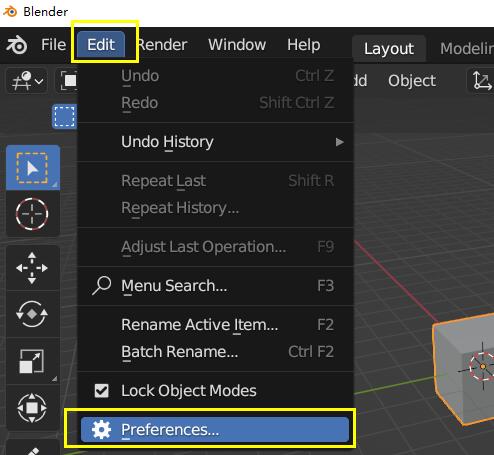Click the magnifier icon beside Menu Search
494x455 pixels.
101,285
